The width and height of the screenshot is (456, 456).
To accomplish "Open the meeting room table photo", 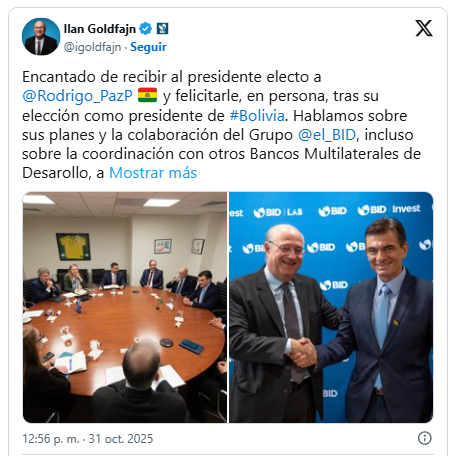I will click(x=125, y=307).
